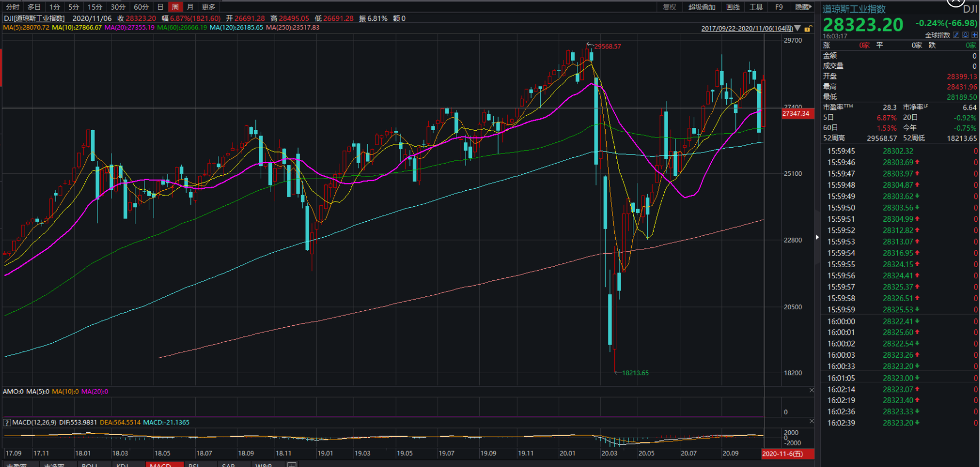This screenshot has height=467, width=980.
Task: Open the 画线 drawing tools
Action: (733, 7)
